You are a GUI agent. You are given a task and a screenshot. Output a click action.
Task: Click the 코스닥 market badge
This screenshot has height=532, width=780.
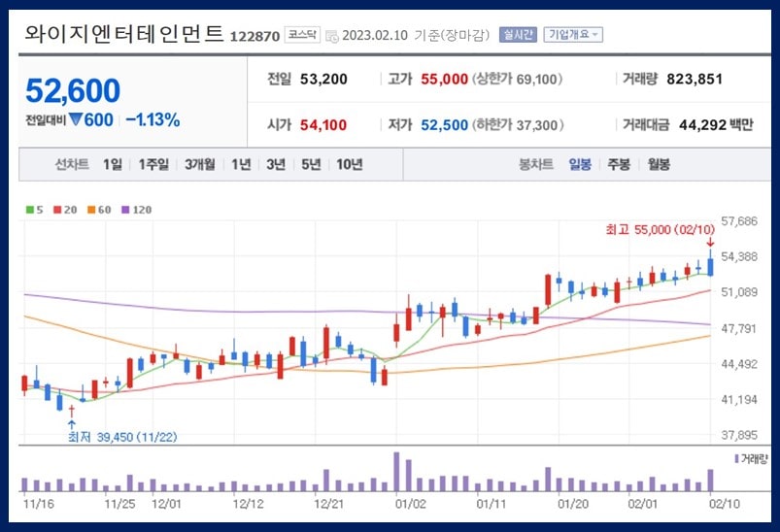(x=302, y=35)
